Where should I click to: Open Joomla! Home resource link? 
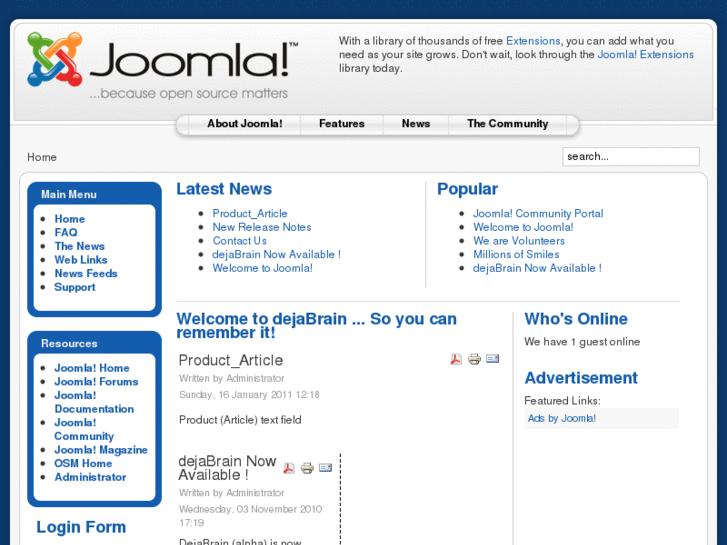click(92, 368)
